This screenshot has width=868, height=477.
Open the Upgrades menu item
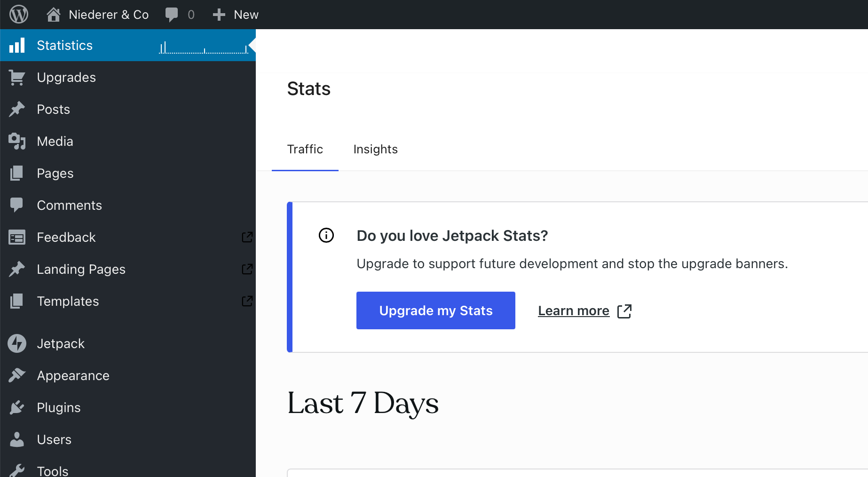(x=66, y=77)
